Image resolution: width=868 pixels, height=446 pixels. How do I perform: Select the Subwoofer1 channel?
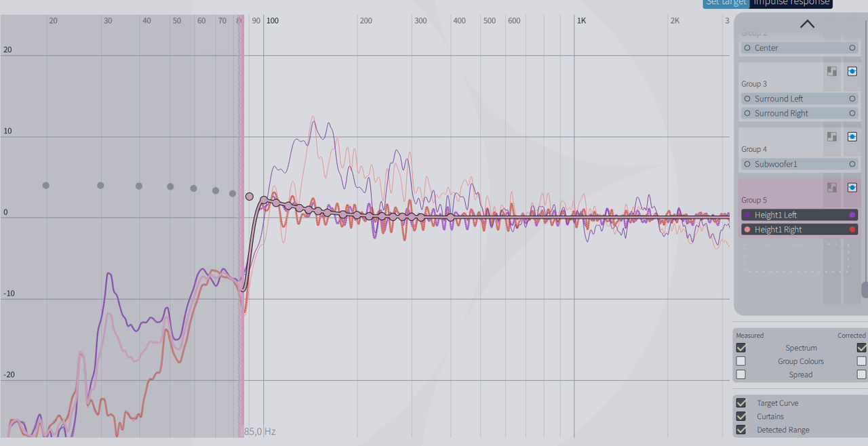[800, 164]
